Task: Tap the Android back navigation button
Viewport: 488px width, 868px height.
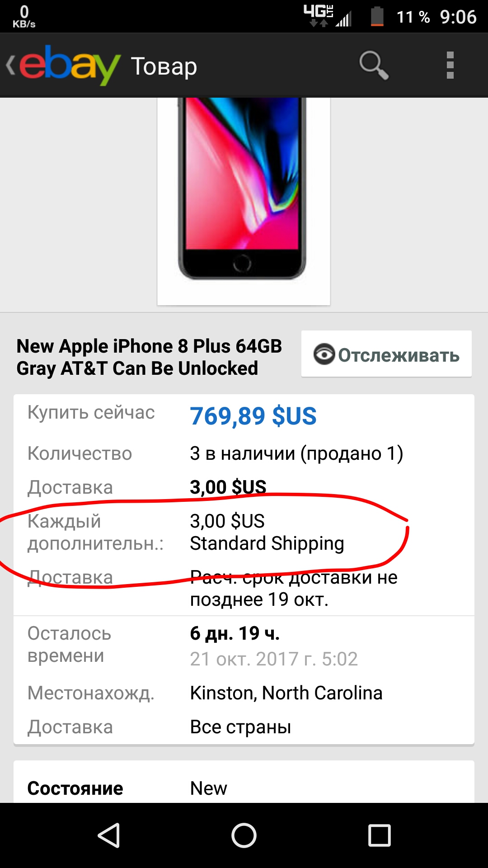Action: 109,835
